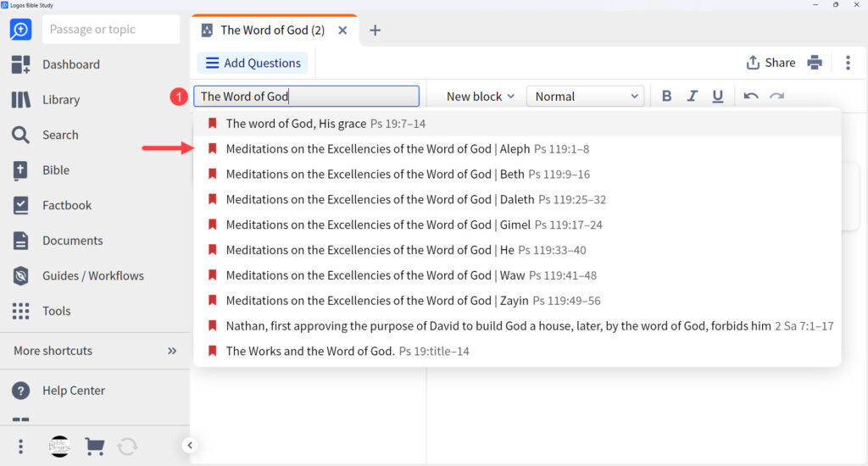Open the Help Center
Viewport: 868px width, 466px height.
58,391
